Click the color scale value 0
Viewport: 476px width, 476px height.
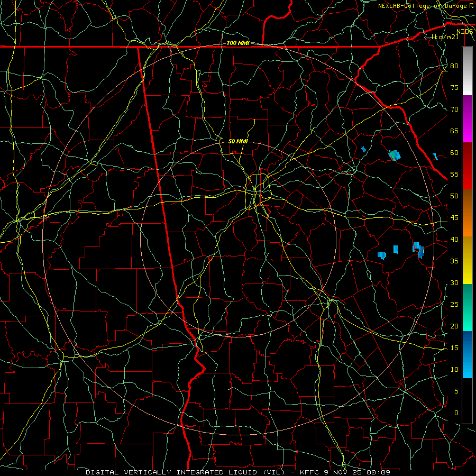(456, 413)
